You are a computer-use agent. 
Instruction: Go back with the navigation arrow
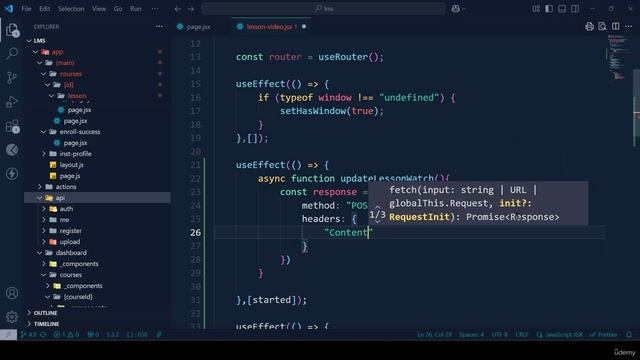coord(178,9)
